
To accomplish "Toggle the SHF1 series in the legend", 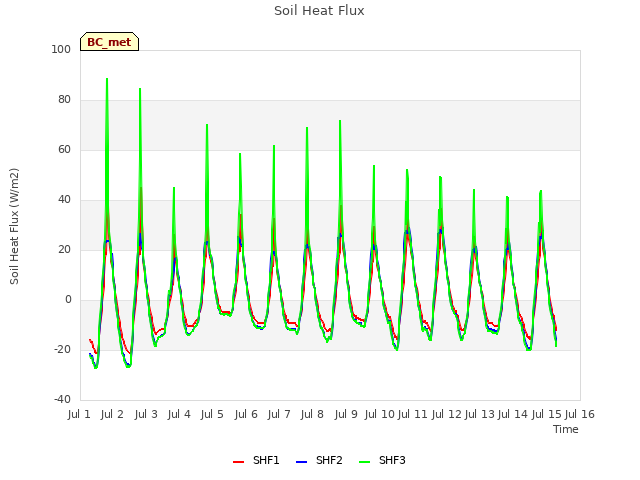I will click(256, 460).
